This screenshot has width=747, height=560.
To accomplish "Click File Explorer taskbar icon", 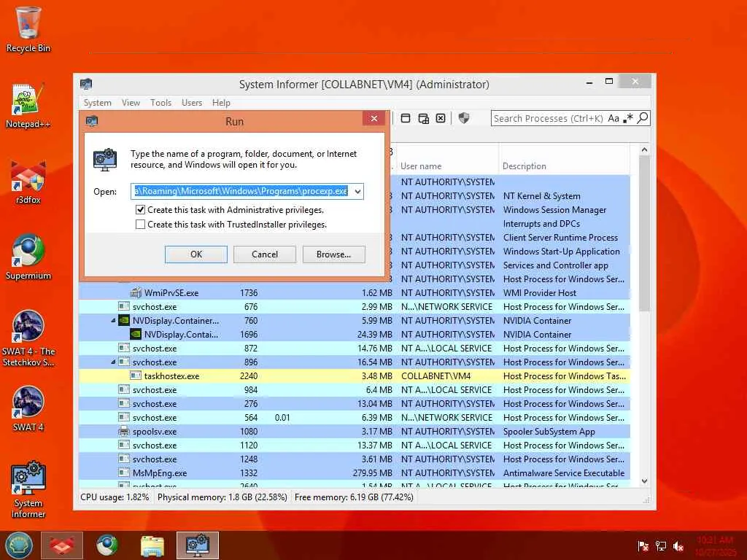I will point(152,545).
